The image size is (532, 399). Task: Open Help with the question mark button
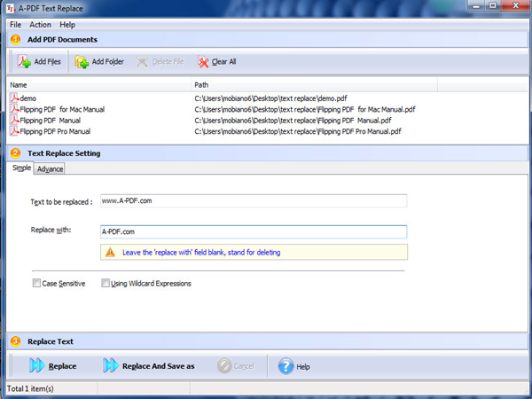(293, 366)
